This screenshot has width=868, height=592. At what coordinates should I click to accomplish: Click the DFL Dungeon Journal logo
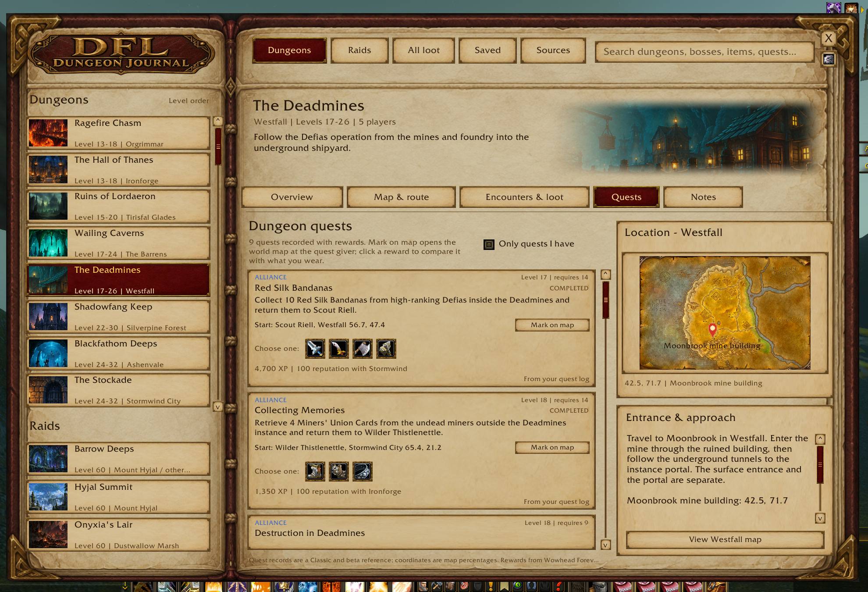(x=121, y=53)
